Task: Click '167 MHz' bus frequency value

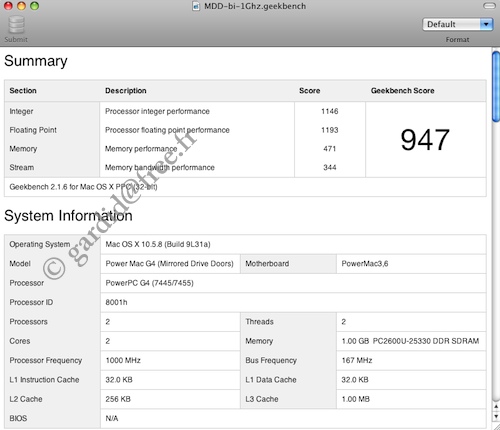Action: point(357,360)
